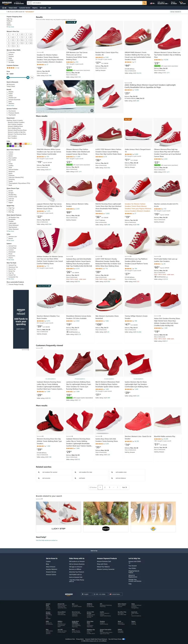
Task: Open the Sort by Featured dropdown
Action: coord(175,12)
